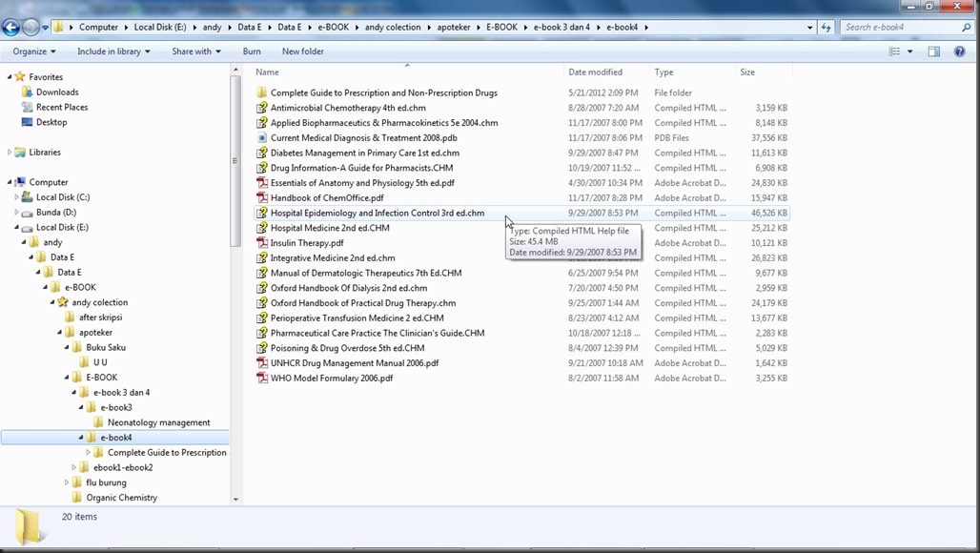Collapse the Favorites group
Image resolution: width=980 pixels, height=553 pixels.
coord(10,77)
